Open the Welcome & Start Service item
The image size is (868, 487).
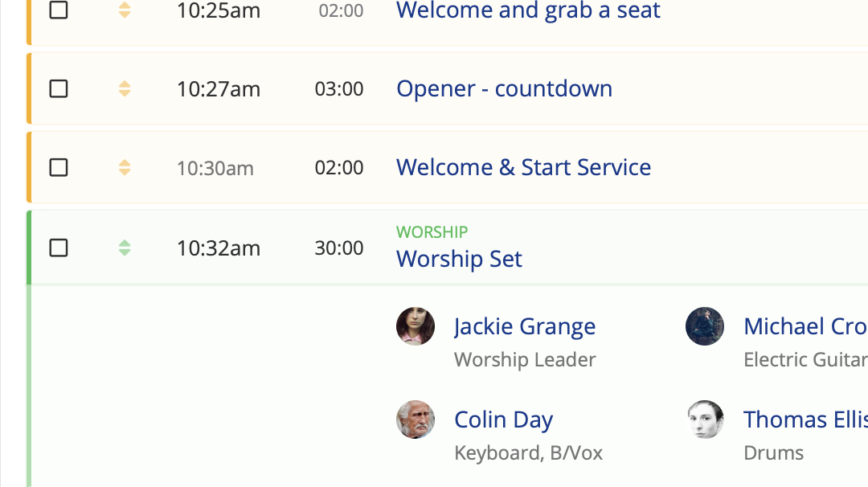click(x=524, y=167)
